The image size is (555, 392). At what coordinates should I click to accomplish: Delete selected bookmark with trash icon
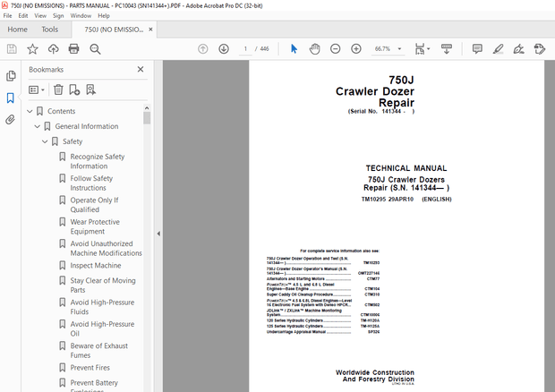tap(58, 89)
